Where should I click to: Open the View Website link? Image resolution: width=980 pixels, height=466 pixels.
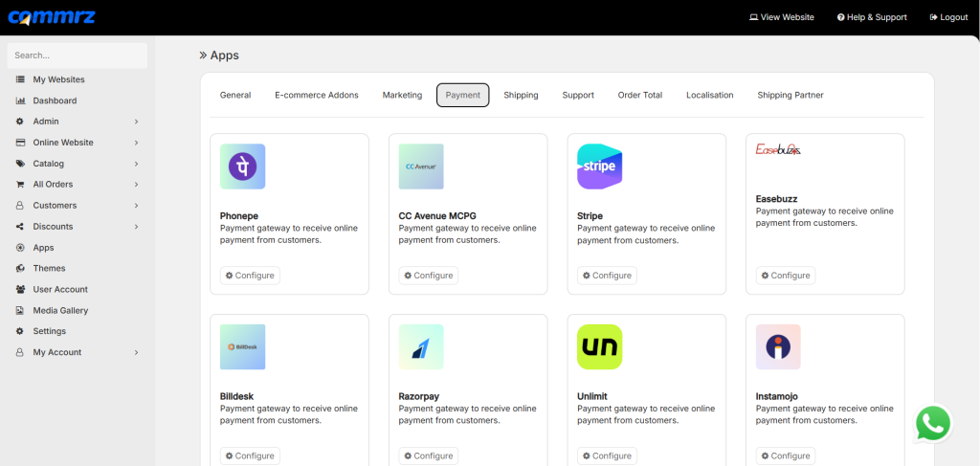point(781,17)
